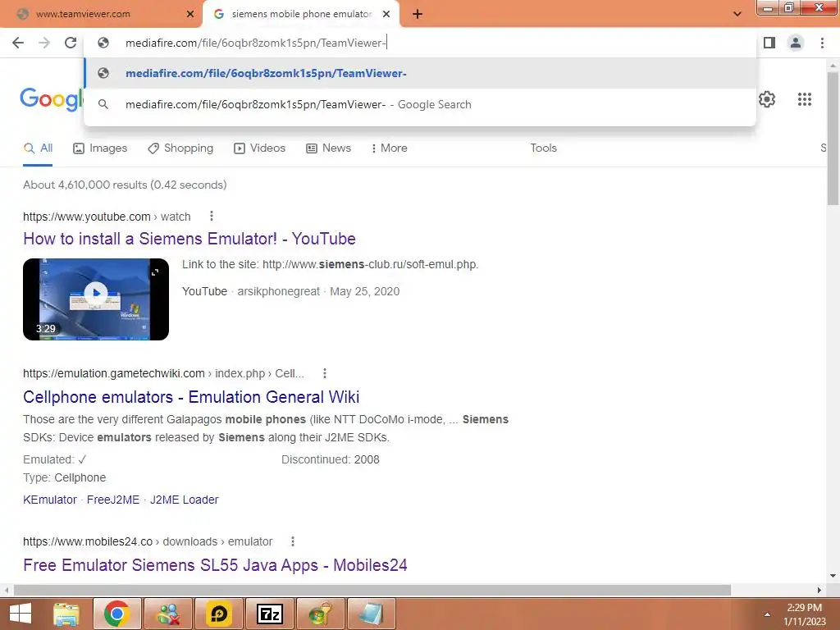
Task: Switch to News results
Action: (328, 148)
